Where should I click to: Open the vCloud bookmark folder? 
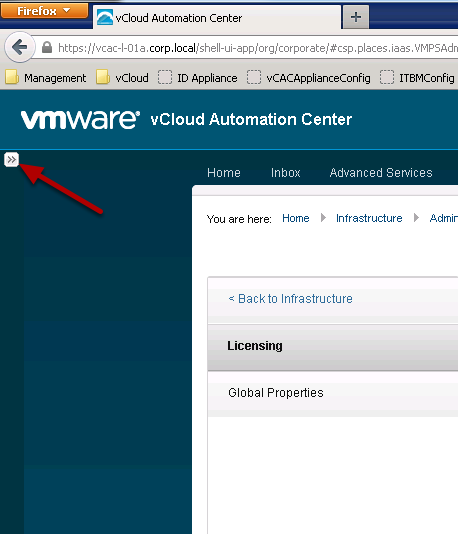pyautogui.click(x=122, y=78)
